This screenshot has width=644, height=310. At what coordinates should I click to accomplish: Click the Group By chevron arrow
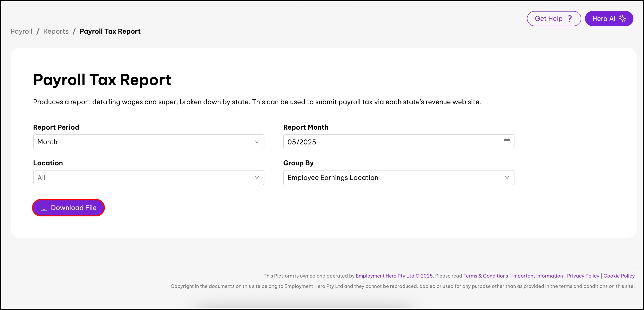[x=507, y=178]
